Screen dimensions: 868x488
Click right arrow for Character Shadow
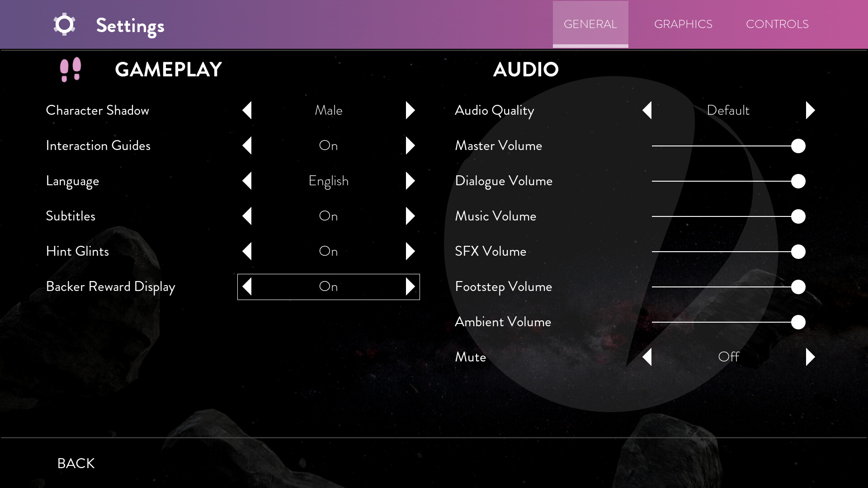(x=410, y=110)
